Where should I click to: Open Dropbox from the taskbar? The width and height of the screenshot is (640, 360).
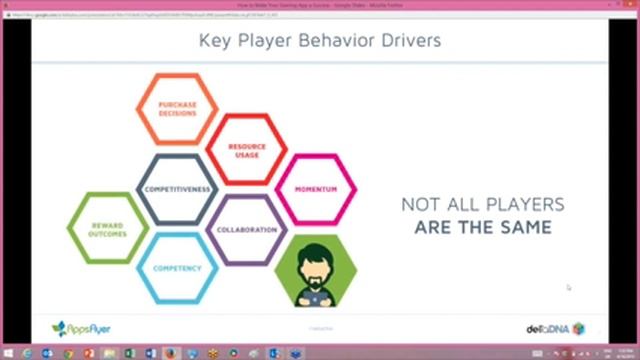coord(296,353)
